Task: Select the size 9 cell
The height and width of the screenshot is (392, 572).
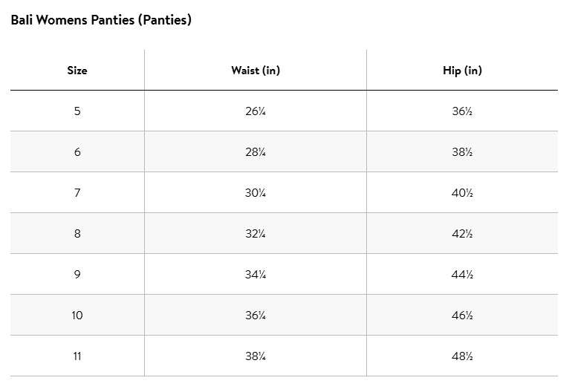Action: [x=77, y=275]
